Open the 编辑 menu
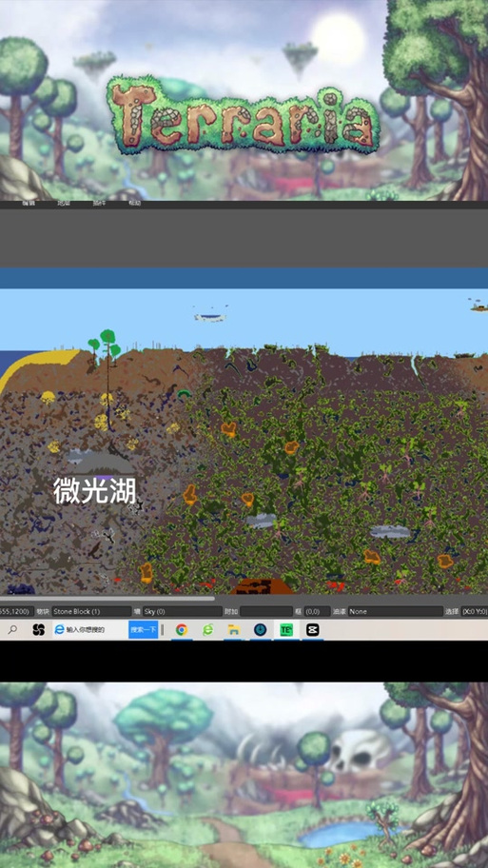 point(29,203)
